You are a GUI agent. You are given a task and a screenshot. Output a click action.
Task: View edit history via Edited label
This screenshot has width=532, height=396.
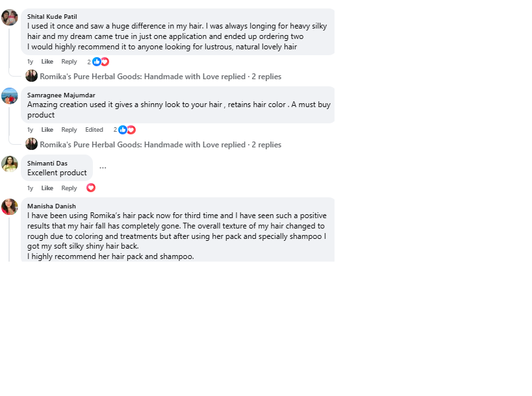[x=94, y=130]
